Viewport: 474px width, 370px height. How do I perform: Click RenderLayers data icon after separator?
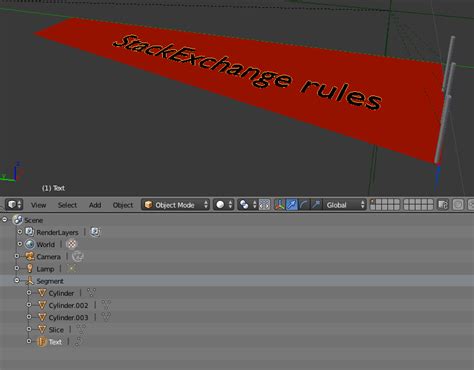(x=95, y=232)
